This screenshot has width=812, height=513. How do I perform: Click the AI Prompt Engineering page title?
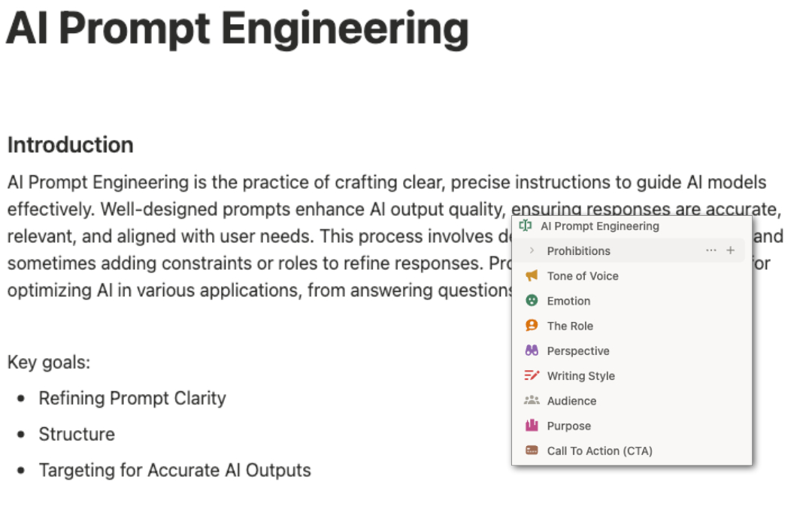point(237,29)
